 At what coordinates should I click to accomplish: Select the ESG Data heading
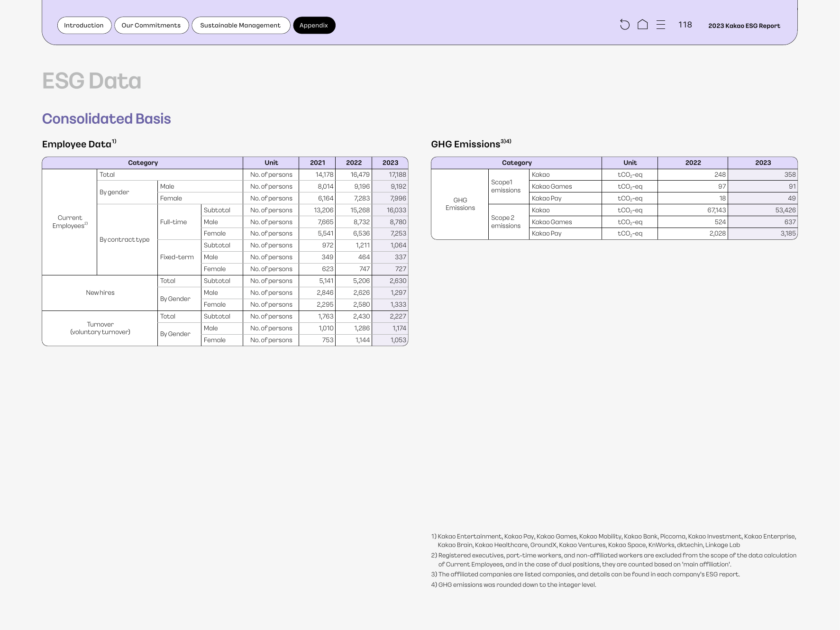[x=91, y=81]
